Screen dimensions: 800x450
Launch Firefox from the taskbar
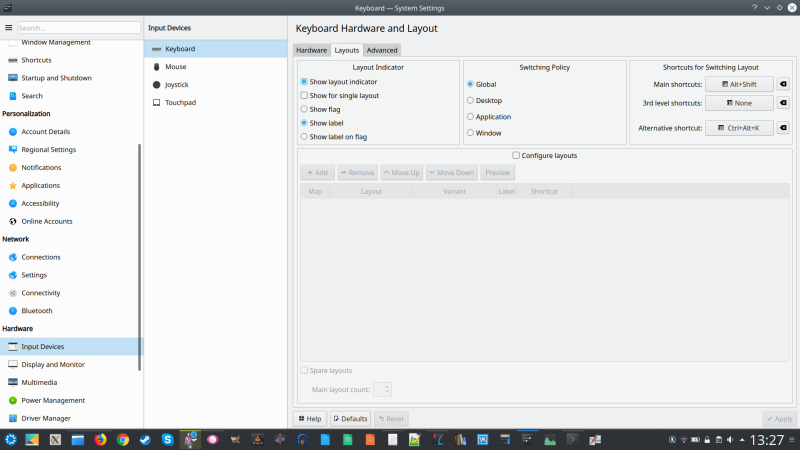click(100, 439)
